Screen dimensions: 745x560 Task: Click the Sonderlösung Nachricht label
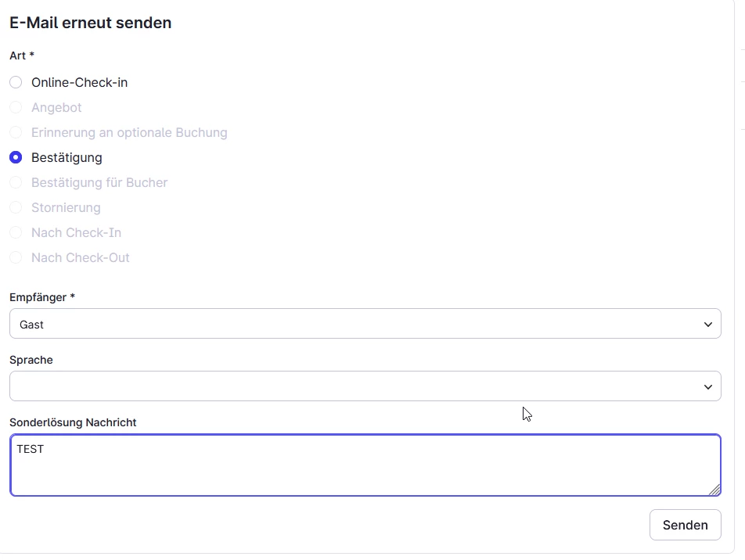pyautogui.click(x=73, y=422)
